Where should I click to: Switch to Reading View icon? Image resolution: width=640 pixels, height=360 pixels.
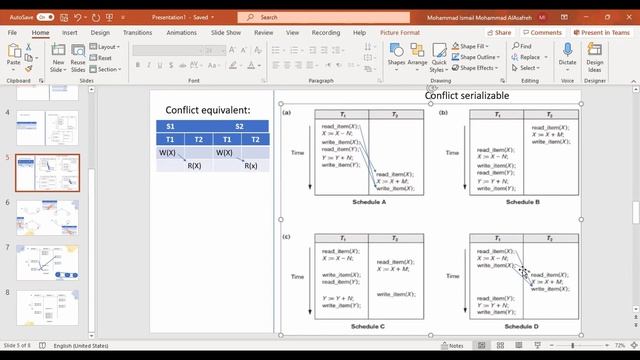(518, 346)
